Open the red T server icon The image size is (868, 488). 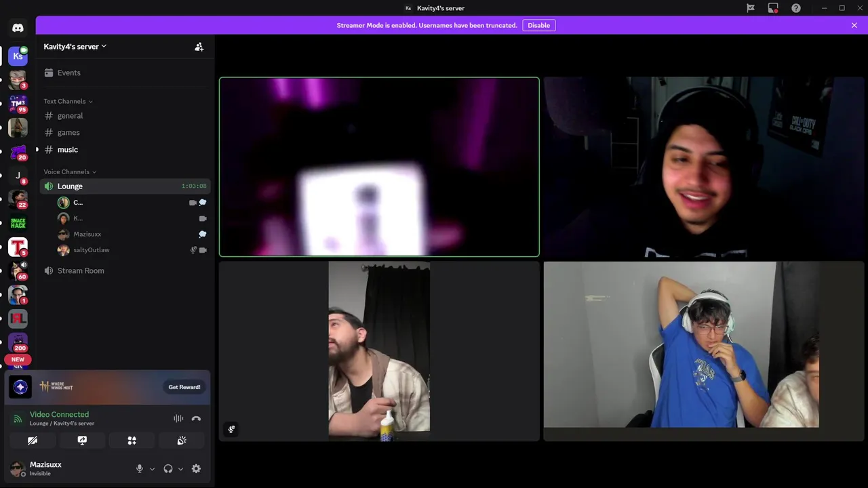point(18,247)
